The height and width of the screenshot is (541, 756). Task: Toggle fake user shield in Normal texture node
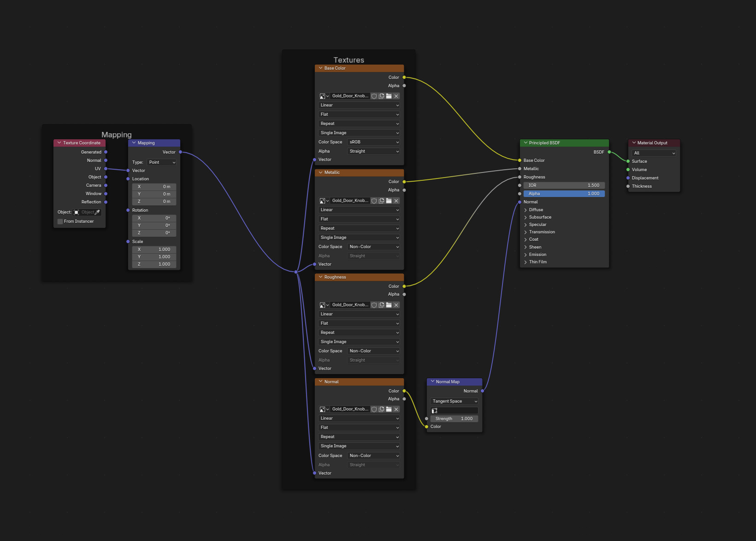point(374,410)
